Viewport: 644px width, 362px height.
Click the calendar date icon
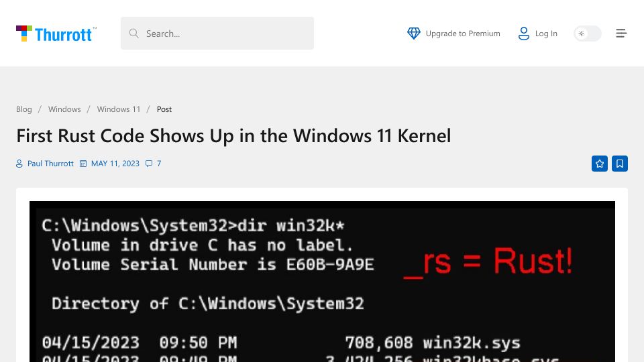(x=83, y=164)
